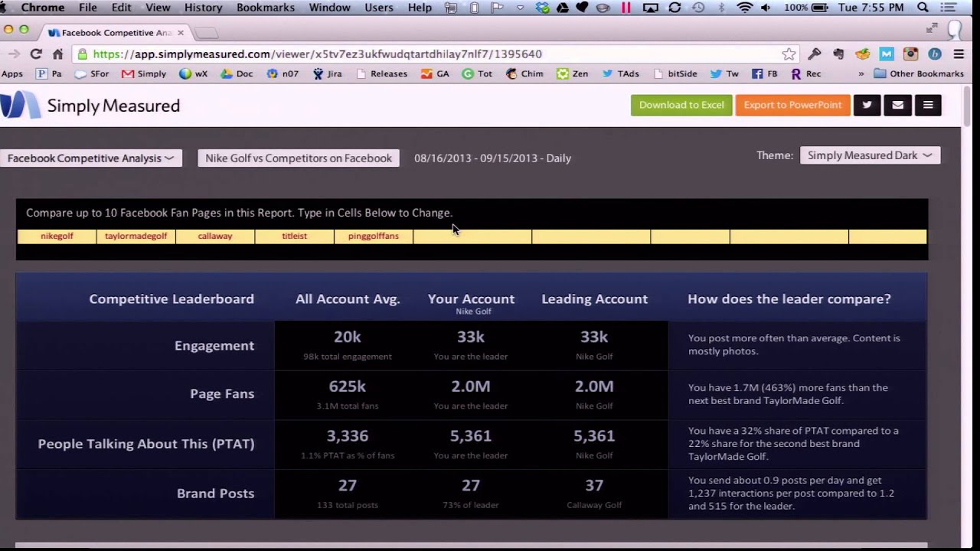Screen dimensions: 980x551
Task: Open the History menu
Action: (x=203, y=8)
